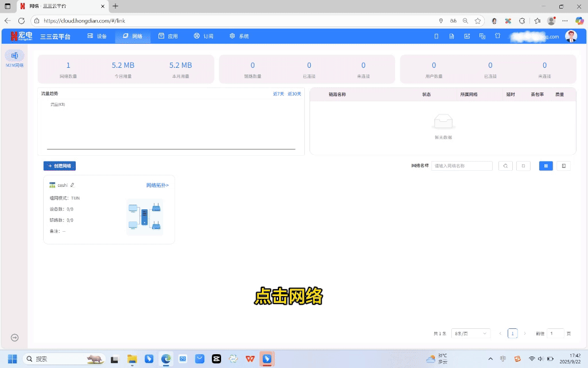The height and width of the screenshot is (368, 588).
Task: Open the user avatar account menu
Action: tap(571, 36)
